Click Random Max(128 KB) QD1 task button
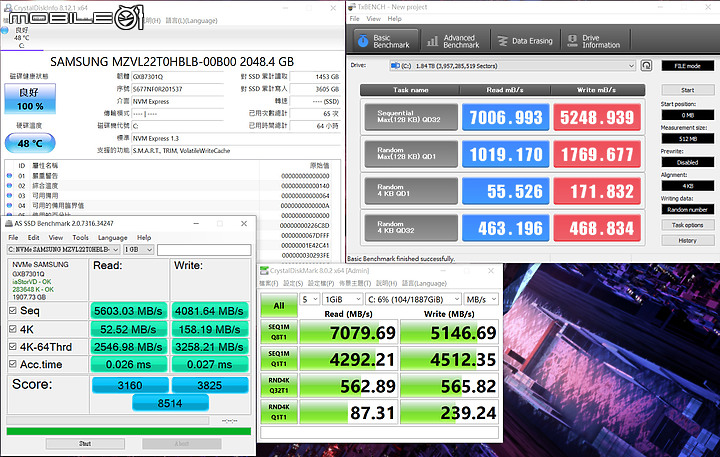This screenshot has width=720, height=457. [x=411, y=153]
